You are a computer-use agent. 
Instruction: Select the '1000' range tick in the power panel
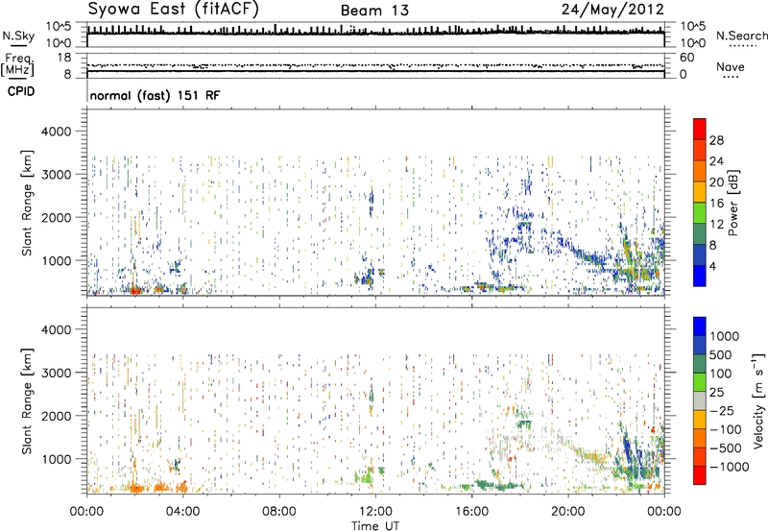pos(56,260)
